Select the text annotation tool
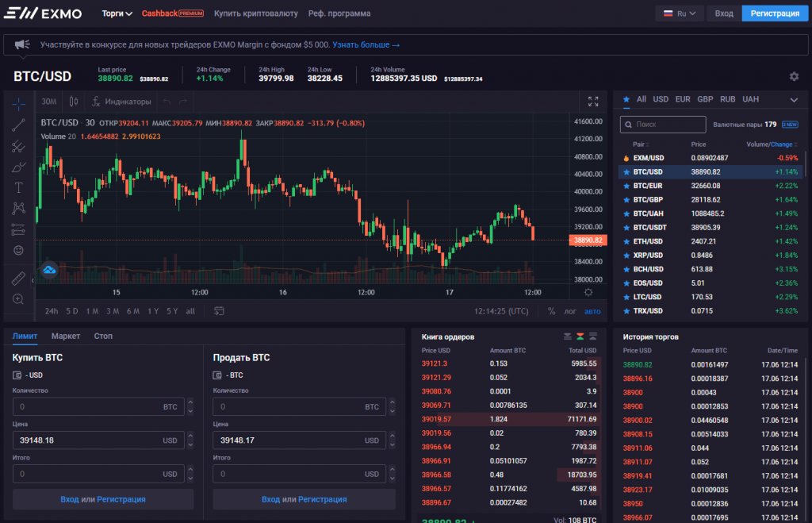812x523 pixels. pyautogui.click(x=19, y=188)
